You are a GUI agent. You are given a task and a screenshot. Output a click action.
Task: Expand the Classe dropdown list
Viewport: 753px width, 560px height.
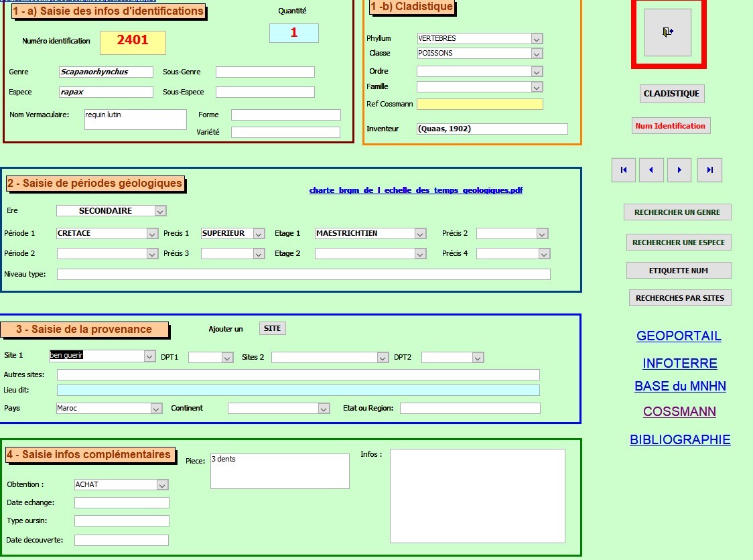[x=537, y=54]
